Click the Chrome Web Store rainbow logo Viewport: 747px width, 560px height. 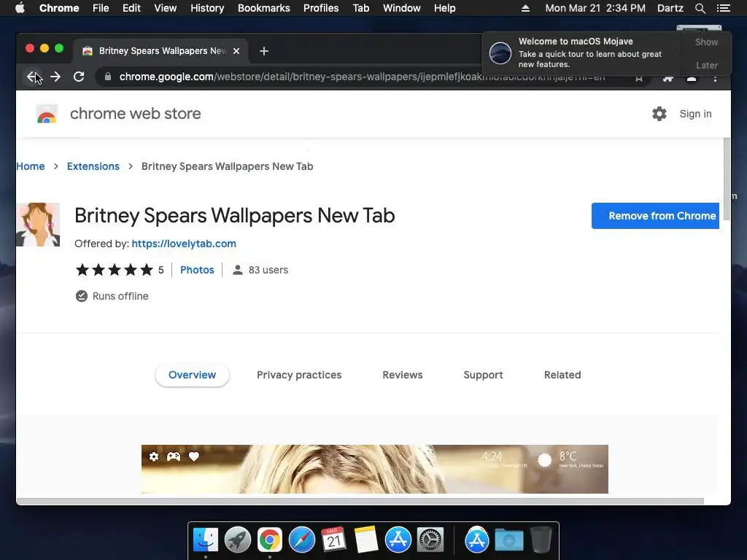[47, 114]
